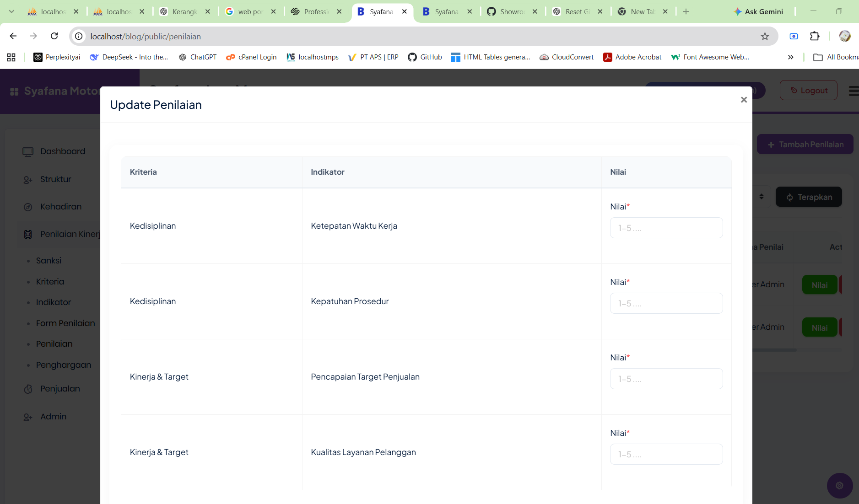The height and width of the screenshot is (504, 859).
Task: Show more bookmarks with the chevron
Action: click(790, 57)
